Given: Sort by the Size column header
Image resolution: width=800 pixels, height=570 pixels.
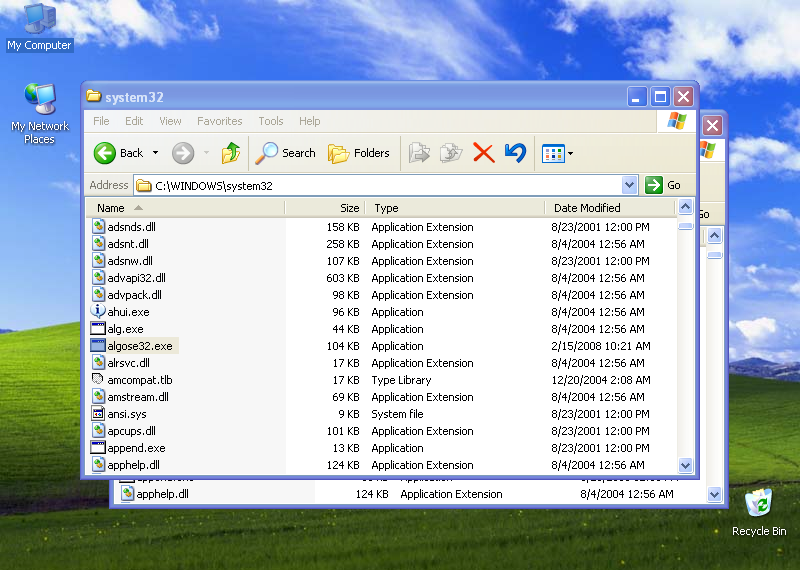Looking at the screenshot, I should click(325, 208).
